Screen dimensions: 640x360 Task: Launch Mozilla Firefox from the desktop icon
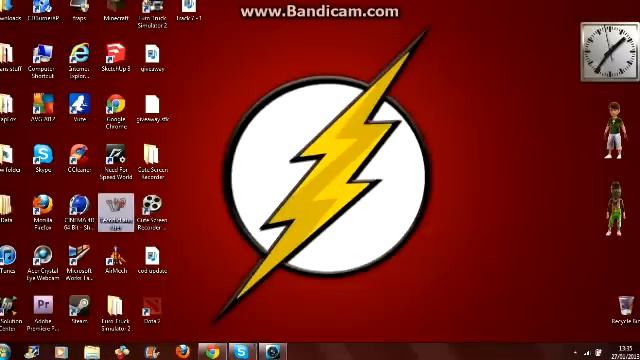click(x=42, y=213)
